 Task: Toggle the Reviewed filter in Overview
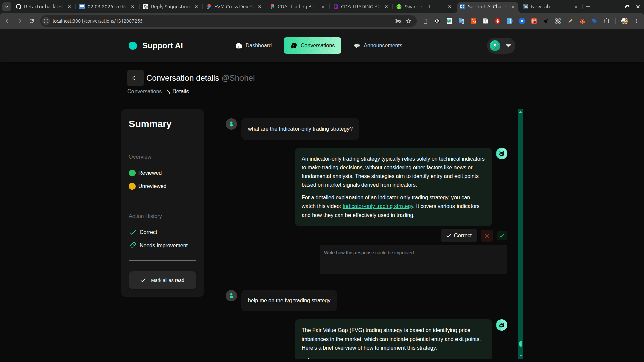145,173
